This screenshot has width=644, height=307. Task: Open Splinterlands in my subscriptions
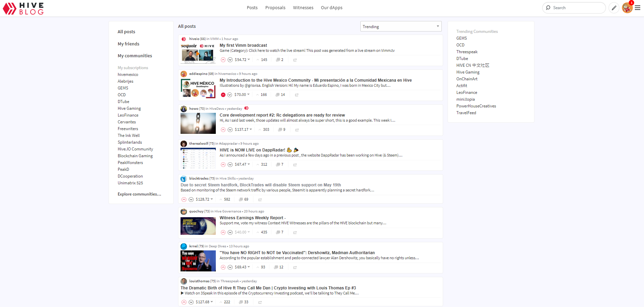coord(130,142)
